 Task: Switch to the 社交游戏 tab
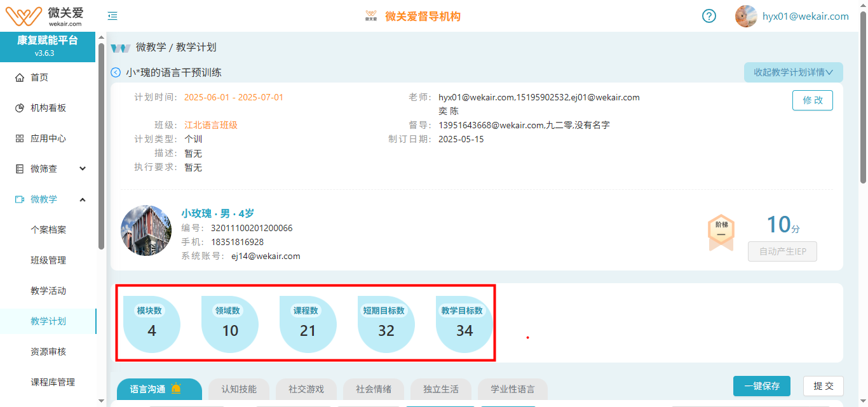click(x=306, y=389)
